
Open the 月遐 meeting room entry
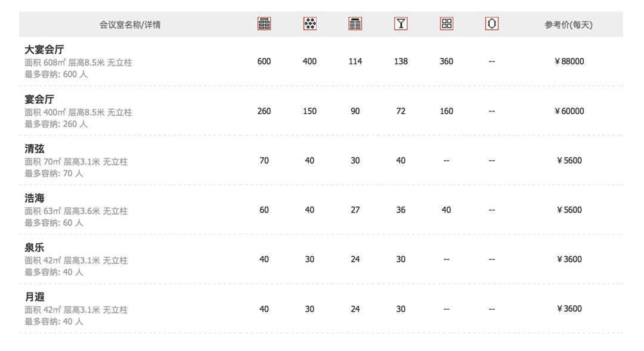pos(35,297)
